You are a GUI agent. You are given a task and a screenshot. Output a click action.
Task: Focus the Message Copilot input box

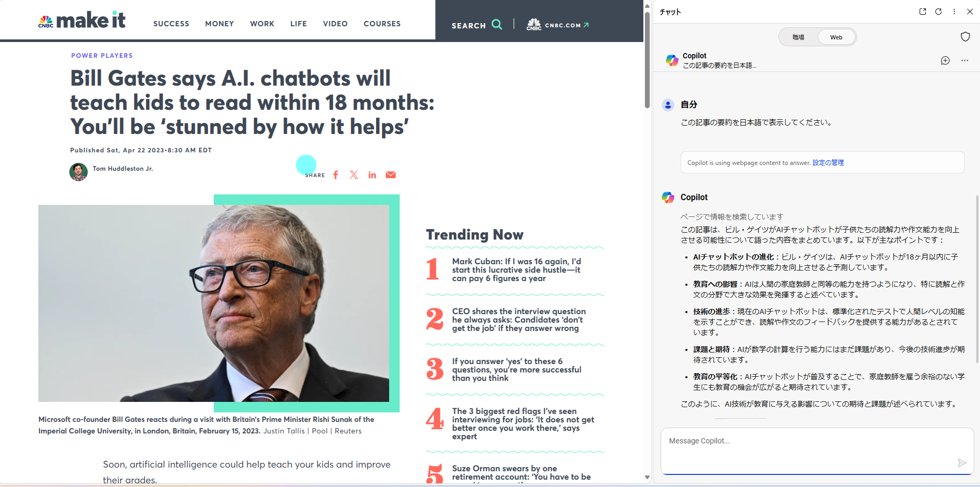[x=817, y=451]
